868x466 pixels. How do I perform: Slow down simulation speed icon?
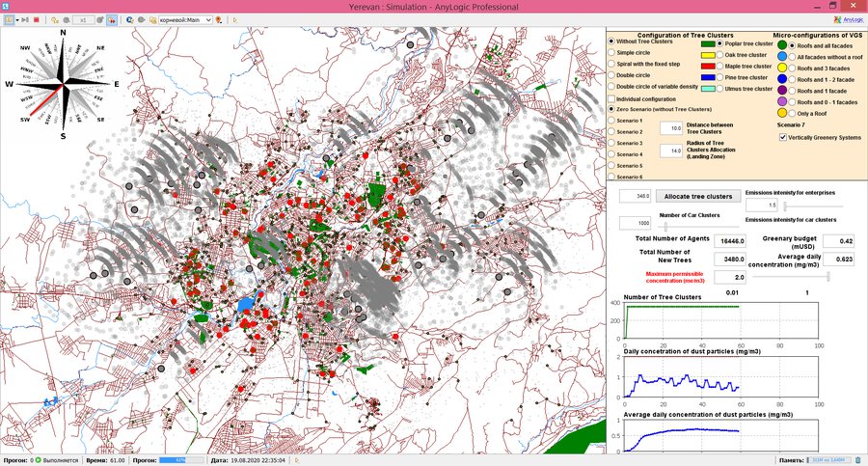click(x=67, y=20)
